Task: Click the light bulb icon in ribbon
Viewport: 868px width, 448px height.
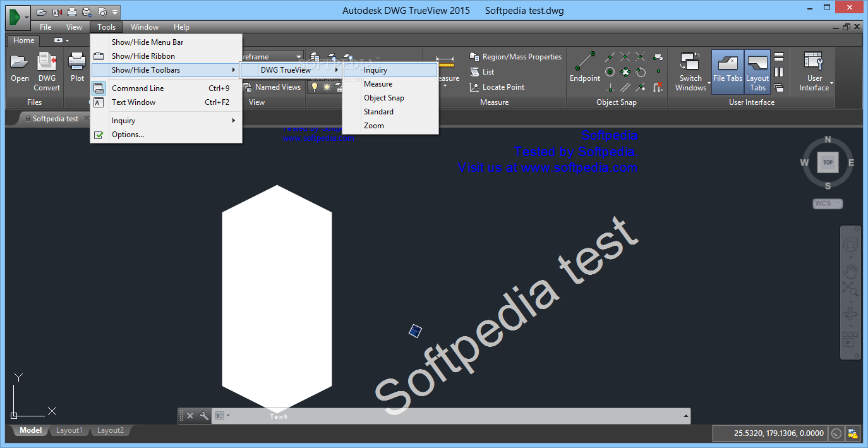Action: (315, 87)
